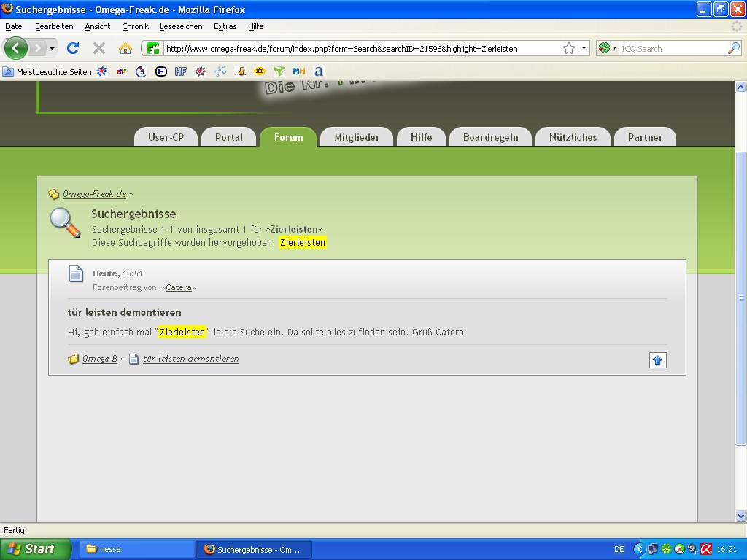Expand the address bar URL history dropdown
This screenshot has width=747, height=560.
pos(584,49)
